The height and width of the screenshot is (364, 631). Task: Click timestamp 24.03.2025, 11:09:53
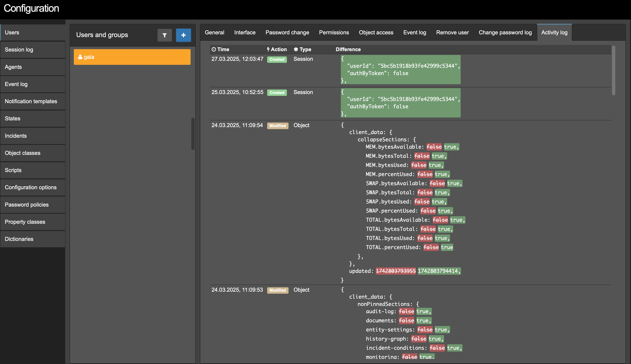(x=237, y=290)
